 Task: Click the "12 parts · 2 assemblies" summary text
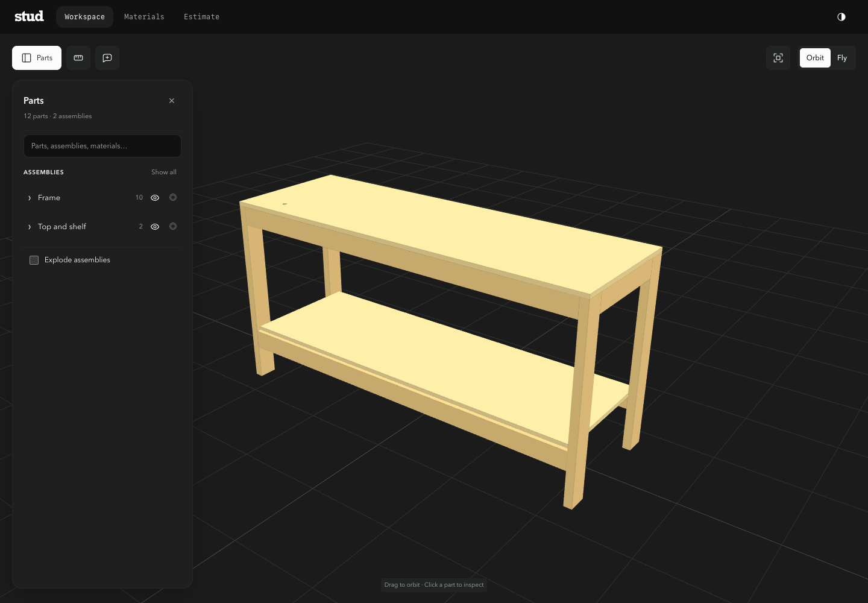(58, 116)
